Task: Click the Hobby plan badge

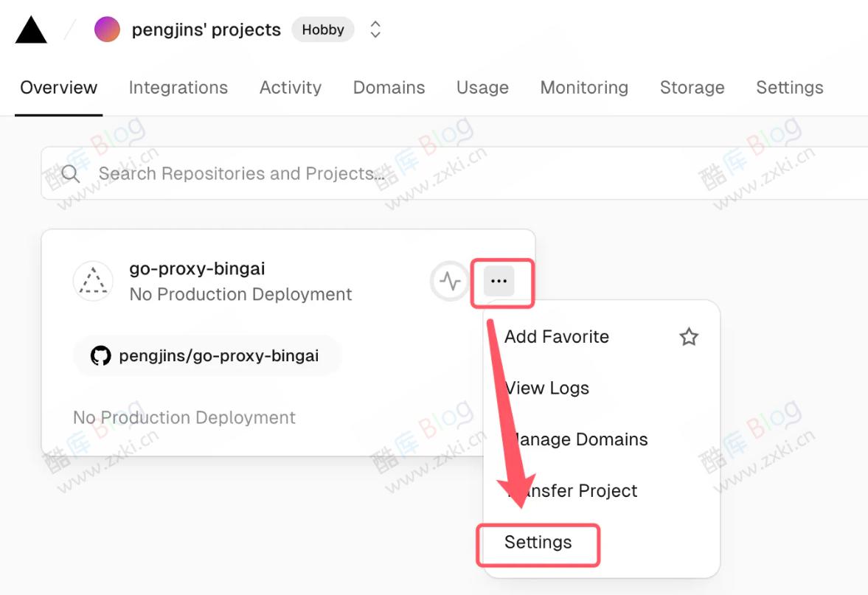Action: point(323,29)
